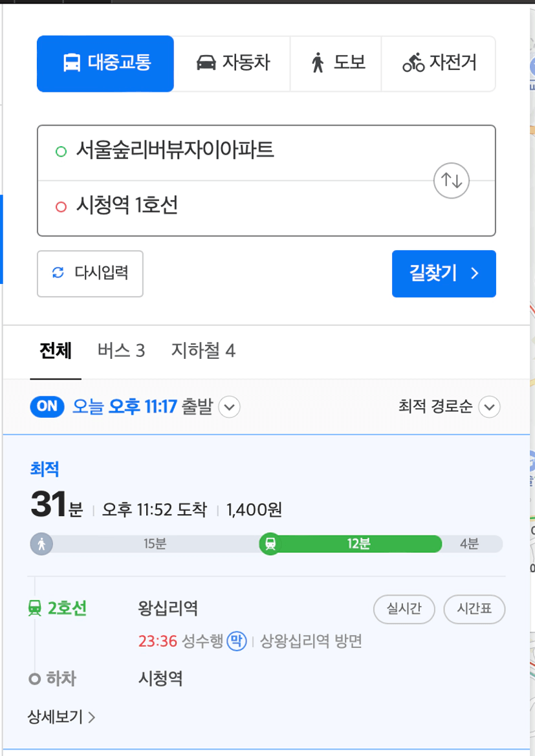
Task: Switch to the 자동차 car mode
Action: (232, 63)
